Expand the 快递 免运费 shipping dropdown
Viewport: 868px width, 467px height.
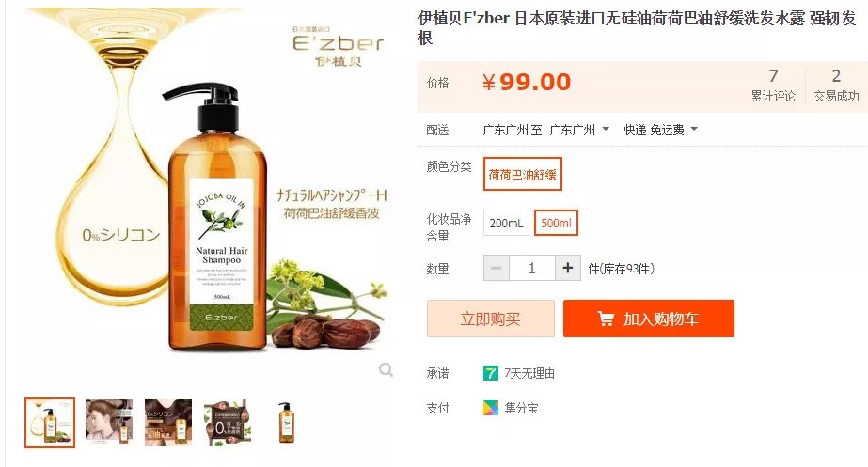[x=660, y=130]
